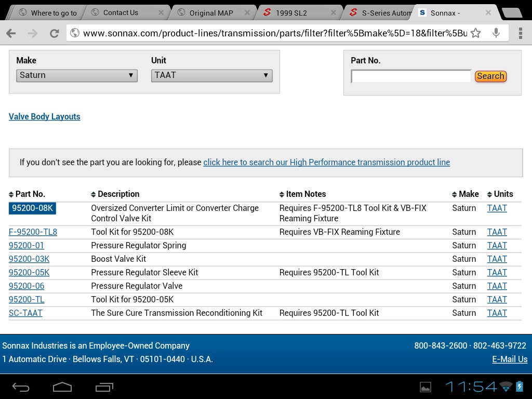Open the Valve Body Layouts link
532x399 pixels.
coord(45,116)
